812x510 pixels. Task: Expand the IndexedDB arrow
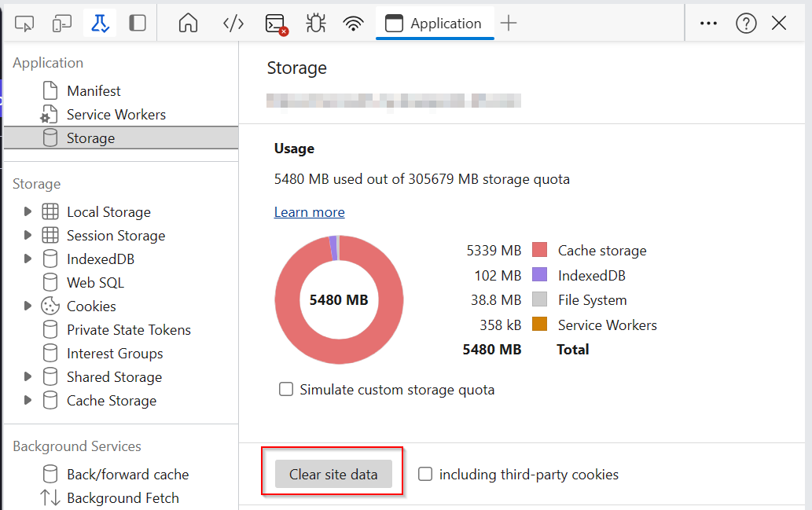pyautogui.click(x=28, y=259)
